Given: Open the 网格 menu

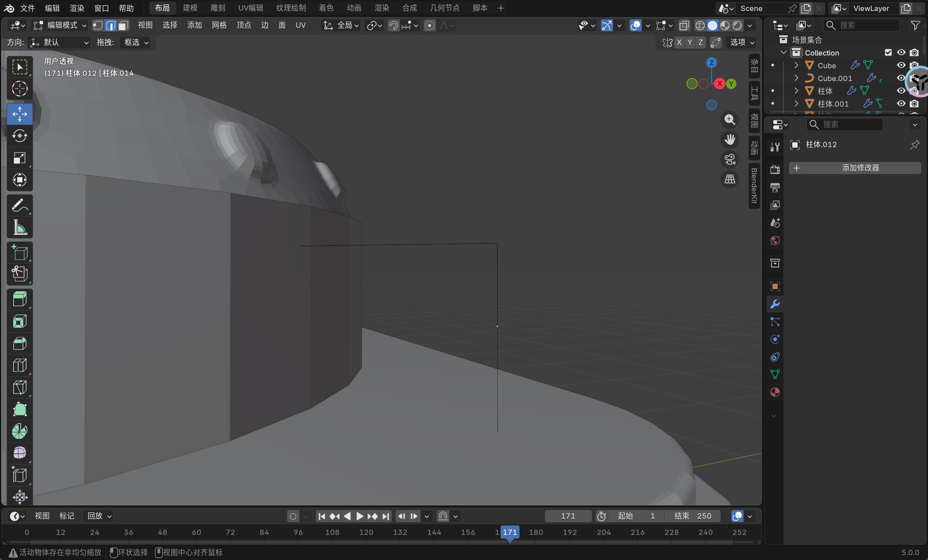Looking at the screenshot, I should pyautogui.click(x=219, y=26).
